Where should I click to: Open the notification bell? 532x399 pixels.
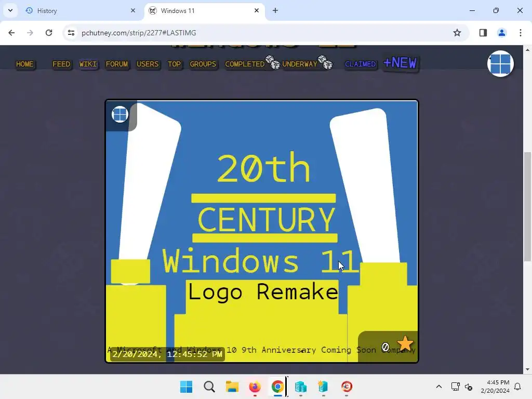pos(517,387)
